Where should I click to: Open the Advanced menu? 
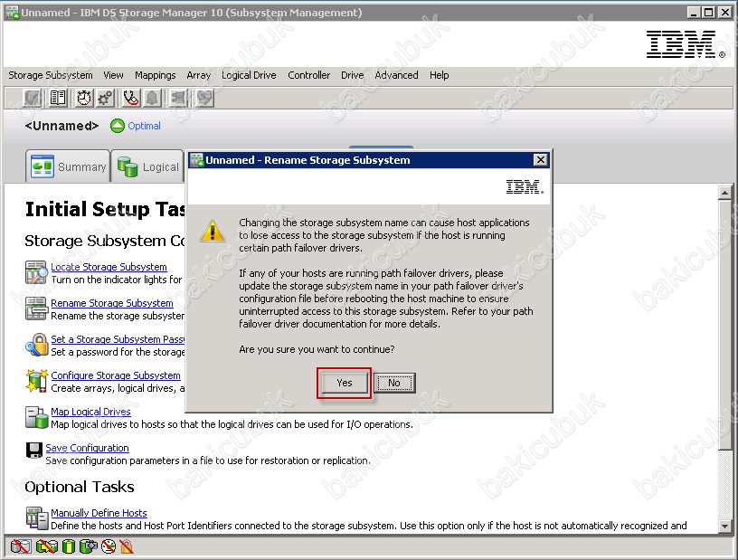coord(396,75)
